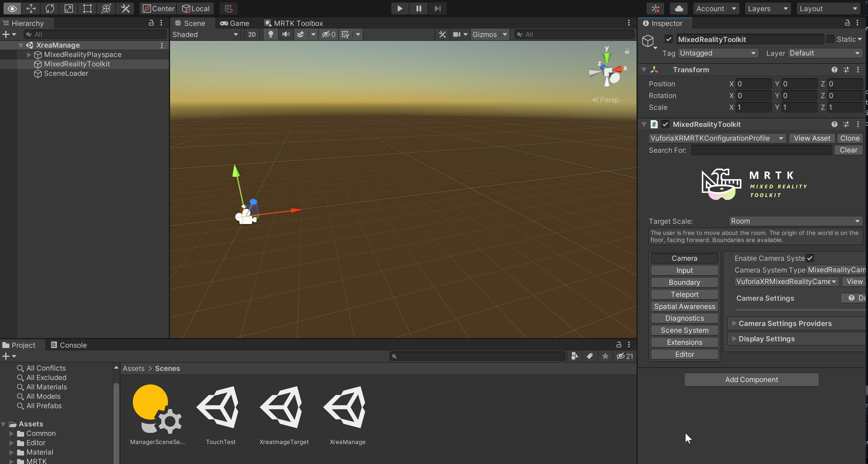This screenshot has width=868, height=464.
Task: Click the Step forward button
Action: coord(437,9)
